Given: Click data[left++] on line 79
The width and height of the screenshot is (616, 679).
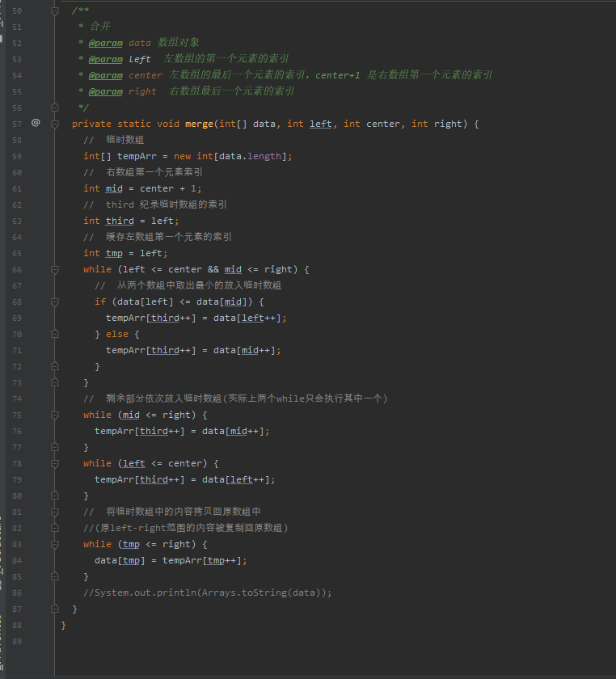Looking at the screenshot, I should click(x=236, y=479).
